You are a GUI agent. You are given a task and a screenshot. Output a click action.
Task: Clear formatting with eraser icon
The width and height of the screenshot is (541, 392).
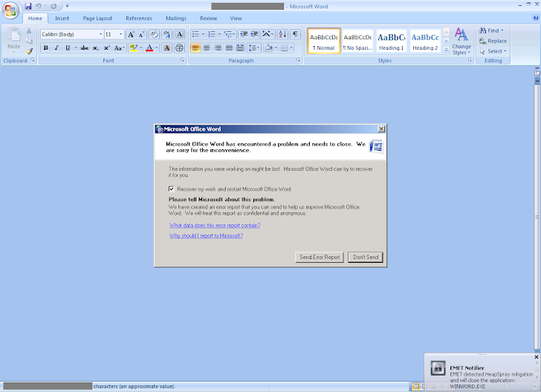point(154,34)
